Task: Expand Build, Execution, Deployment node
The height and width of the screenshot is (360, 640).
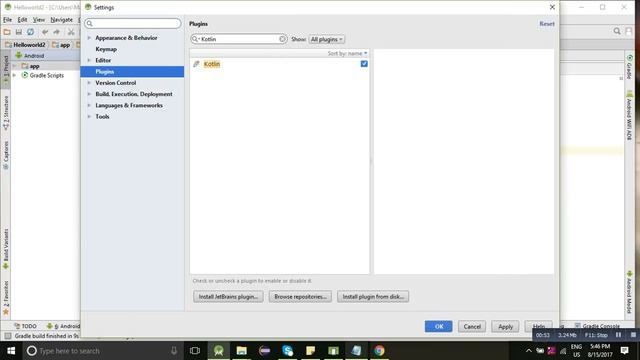Action: click(x=89, y=94)
